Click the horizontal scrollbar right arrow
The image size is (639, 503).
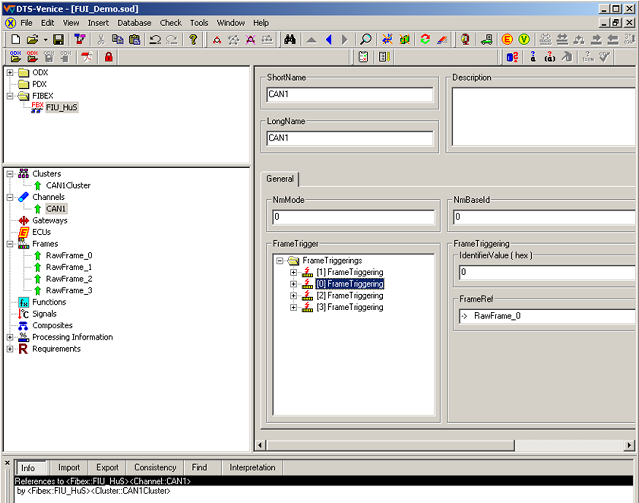point(630,445)
